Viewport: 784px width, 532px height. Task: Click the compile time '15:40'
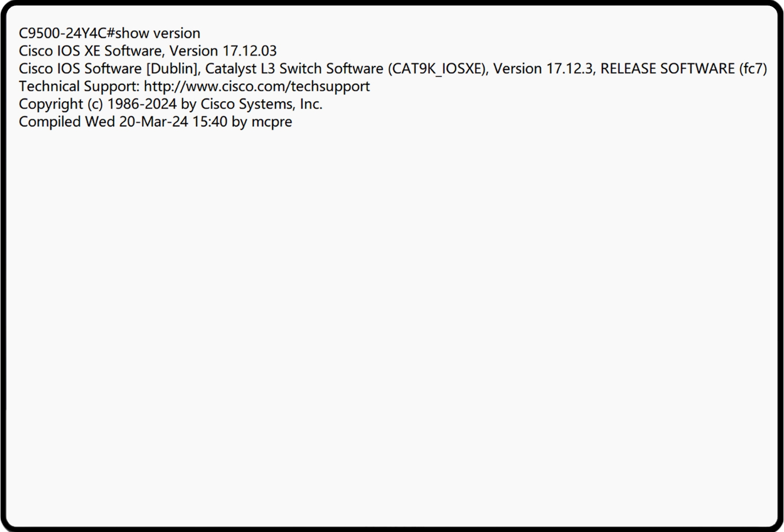pos(210,122)
